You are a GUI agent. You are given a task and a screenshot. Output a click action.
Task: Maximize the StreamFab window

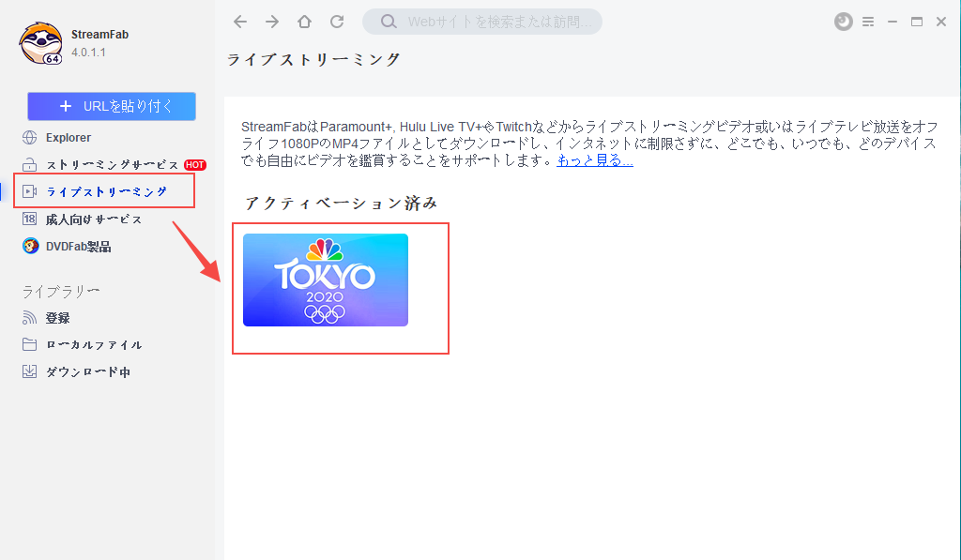[917, 22]
